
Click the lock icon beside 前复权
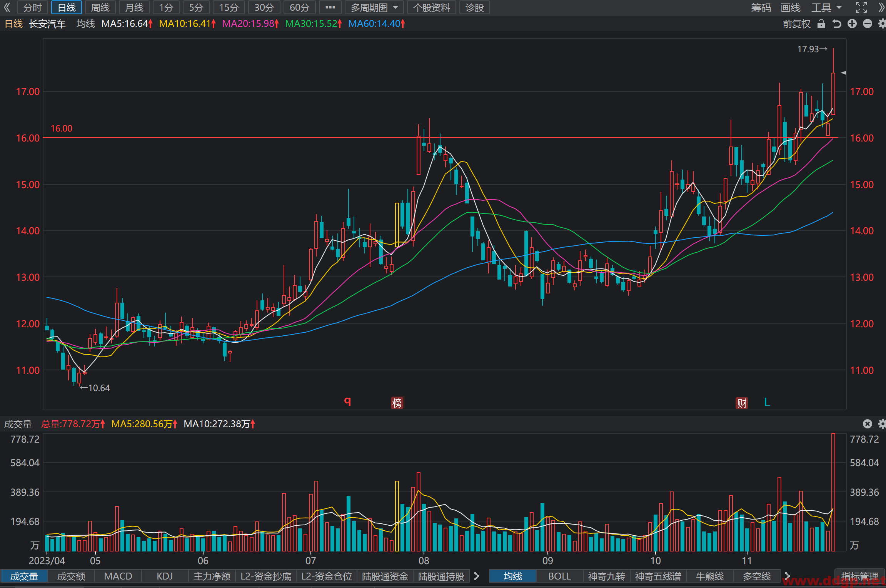pyautogui.click(x=821, y=24)
